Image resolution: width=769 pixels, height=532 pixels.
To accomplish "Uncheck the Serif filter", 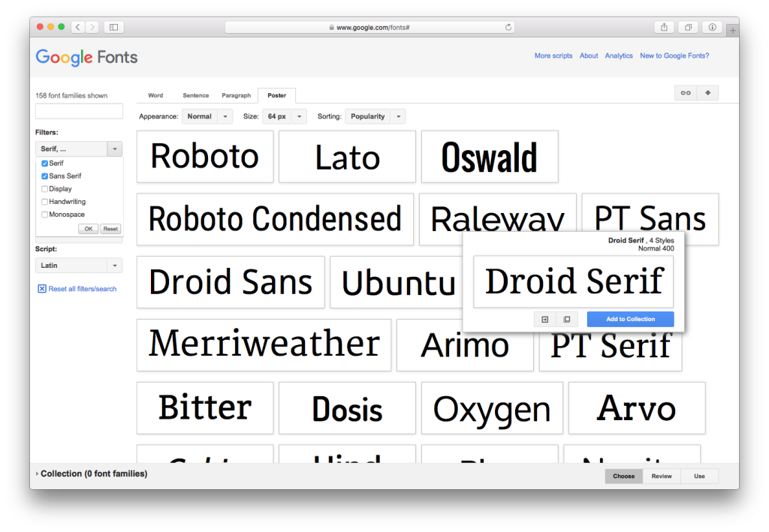I will click(x=44, y=164).
